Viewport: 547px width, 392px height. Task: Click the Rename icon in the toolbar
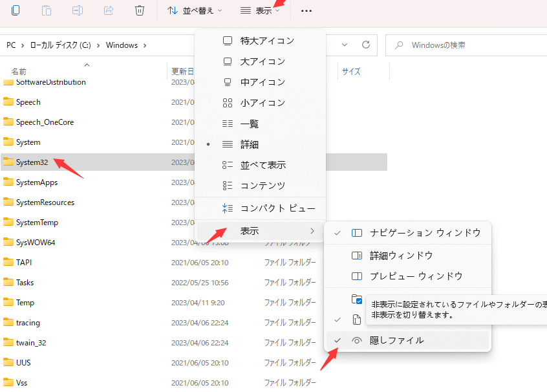[x=78, y=10]
